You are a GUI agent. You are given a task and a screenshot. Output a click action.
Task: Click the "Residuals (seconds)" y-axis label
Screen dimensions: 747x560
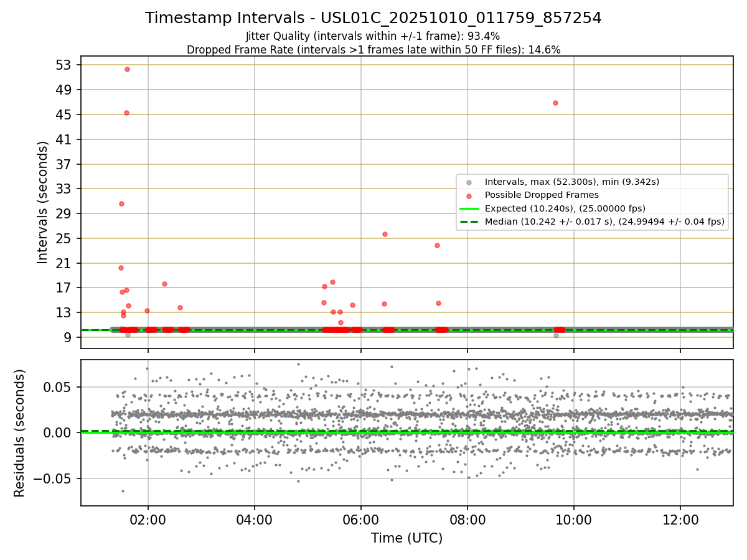(20, 433)
